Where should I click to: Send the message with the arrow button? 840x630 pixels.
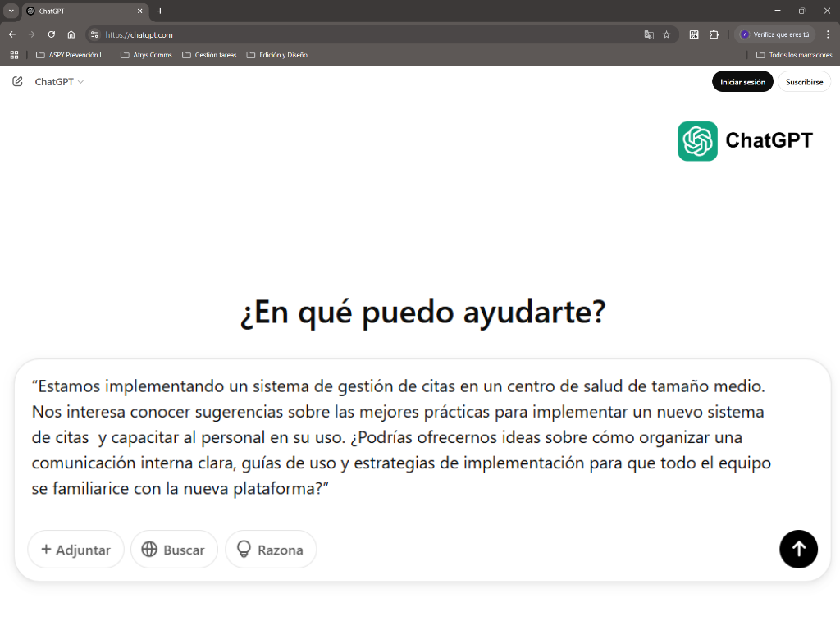pyautogui.click(x=798, y=549)
